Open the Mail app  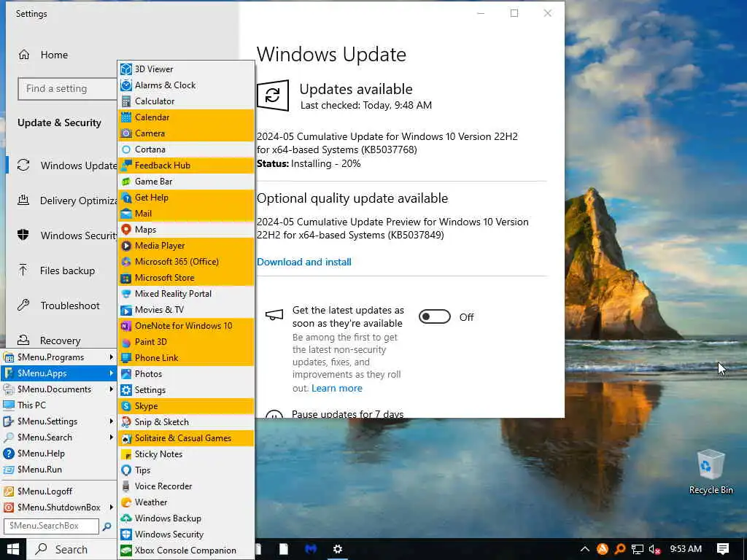[x=186, y=214]
